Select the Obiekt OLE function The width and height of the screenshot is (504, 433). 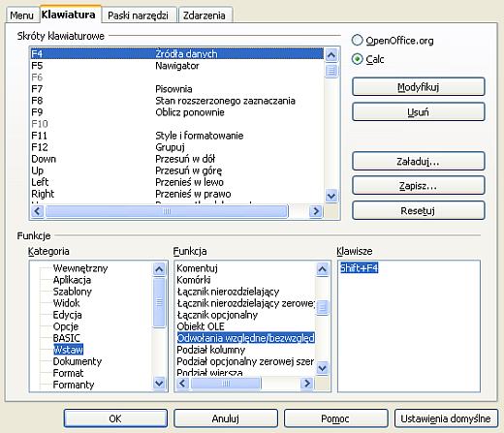201,326
